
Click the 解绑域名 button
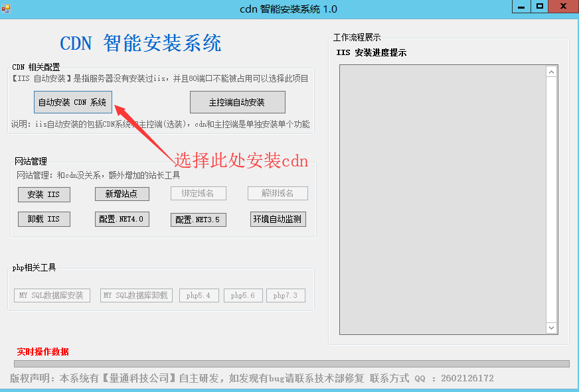click(278, 193)
